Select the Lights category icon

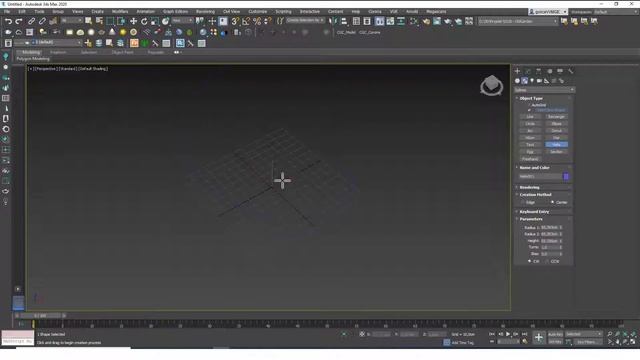point(532,81)
